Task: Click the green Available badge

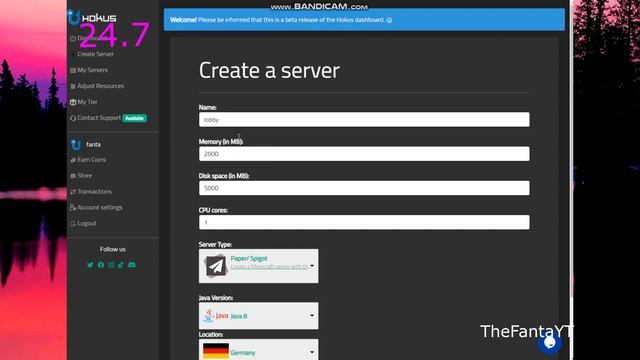Action: click(x=135, y=118)
